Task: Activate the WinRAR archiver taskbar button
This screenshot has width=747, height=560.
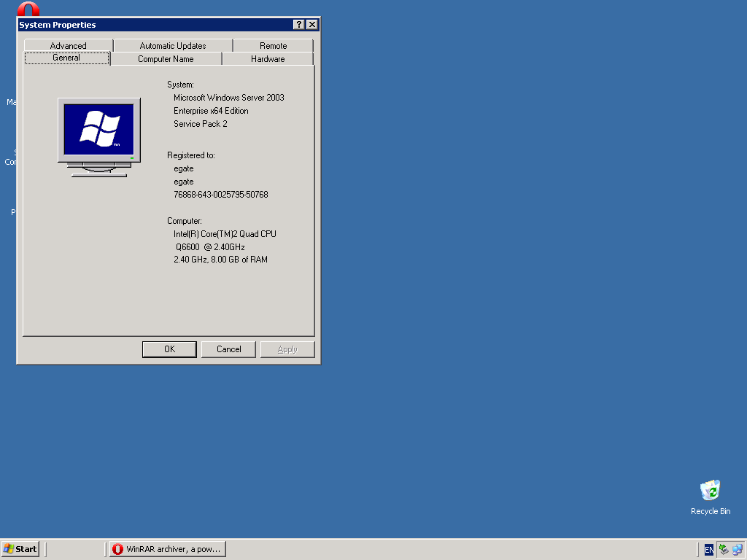Action: [167, 549]
